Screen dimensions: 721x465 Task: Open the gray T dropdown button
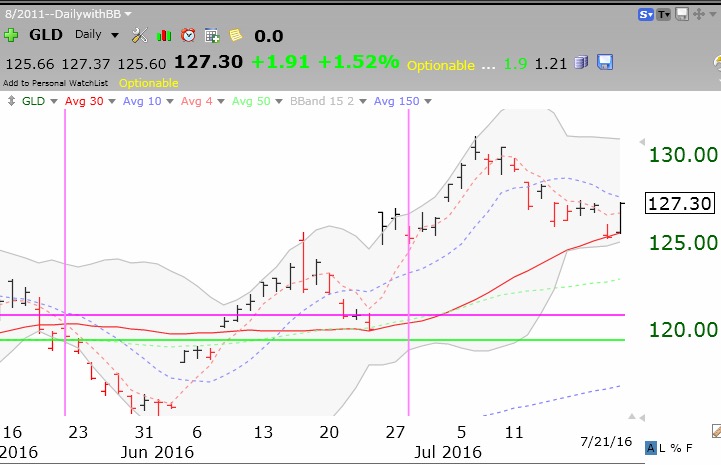(x=664, y=15)
